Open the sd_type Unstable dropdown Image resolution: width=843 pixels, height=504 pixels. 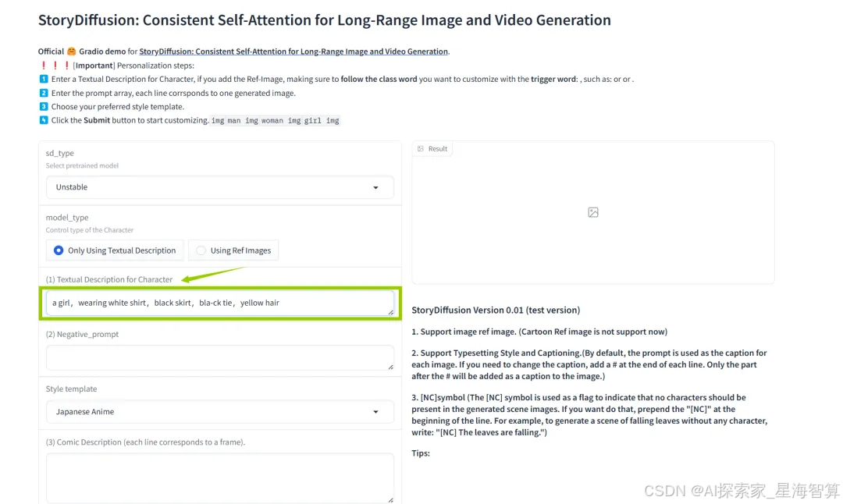tap(220, 187)
